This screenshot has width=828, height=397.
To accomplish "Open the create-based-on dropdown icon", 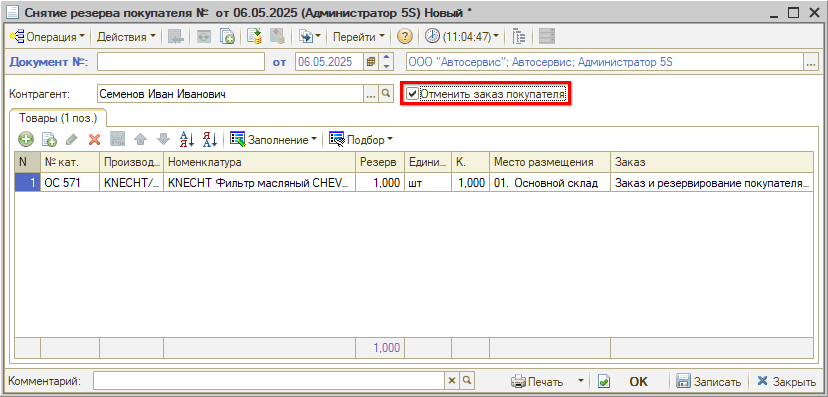I will pyautogui.click(x=309, y=37).
